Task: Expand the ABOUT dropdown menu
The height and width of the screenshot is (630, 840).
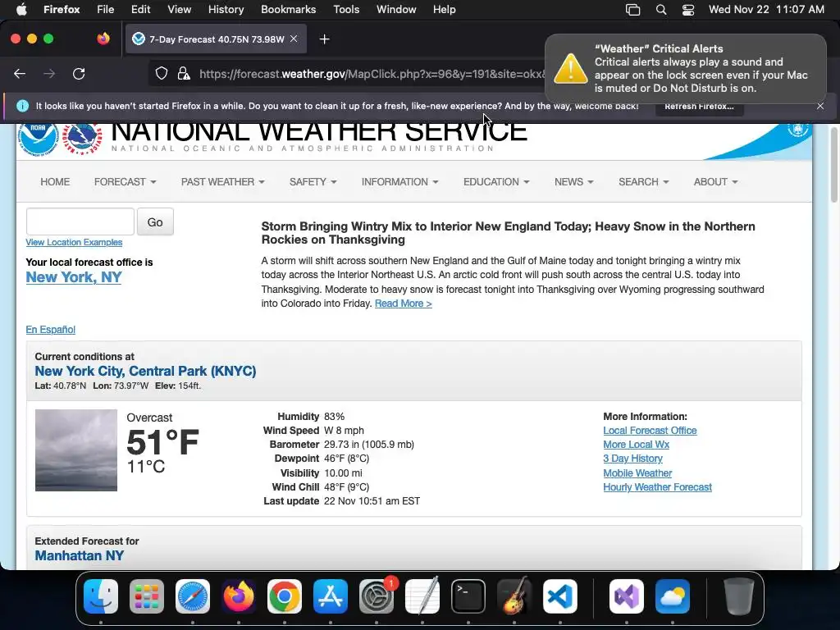Action: 715,182
